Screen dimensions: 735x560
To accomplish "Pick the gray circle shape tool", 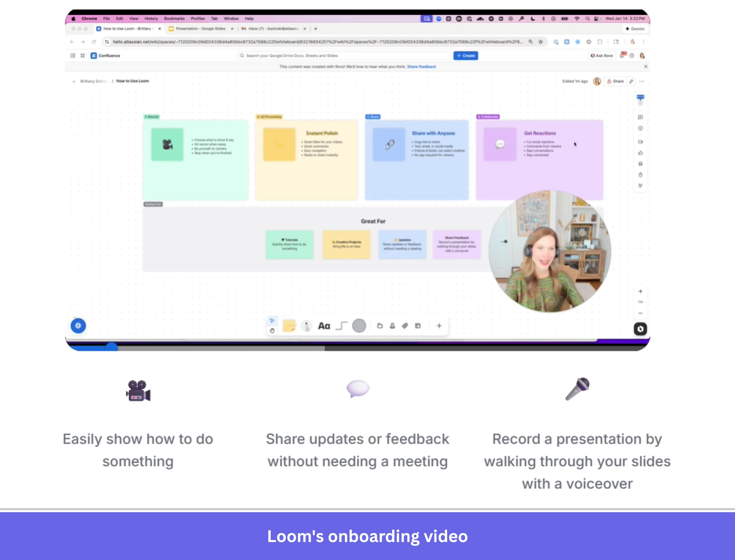I will point(359,326).
